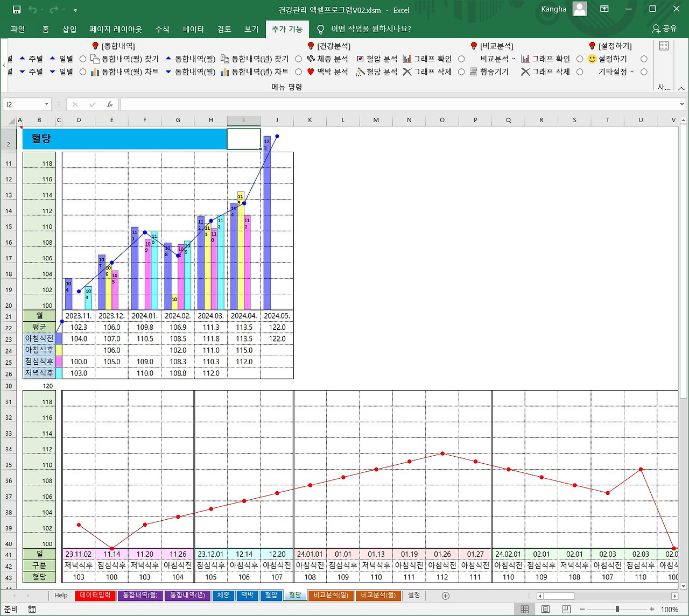Show earlier ribbon commands with left arrow
The image size is (689, 616).
click(x=4, y=65)
